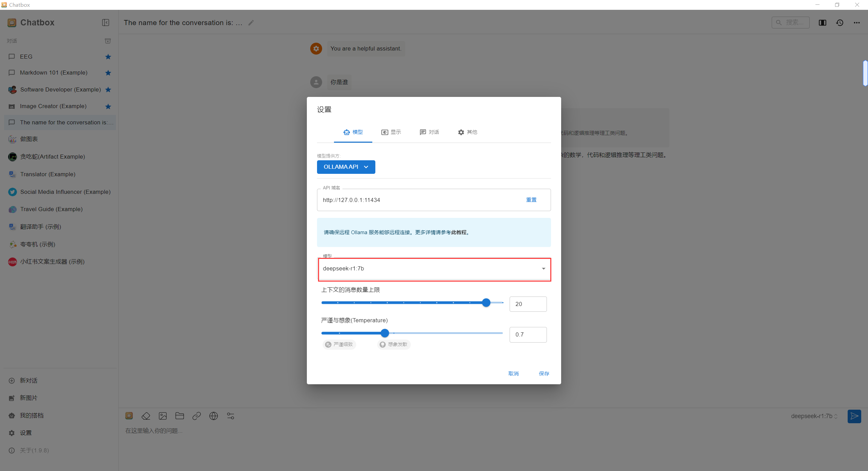Click the 保存 button in settings
868x471 pixels.
pyautogui.click(x=544, y=373)
